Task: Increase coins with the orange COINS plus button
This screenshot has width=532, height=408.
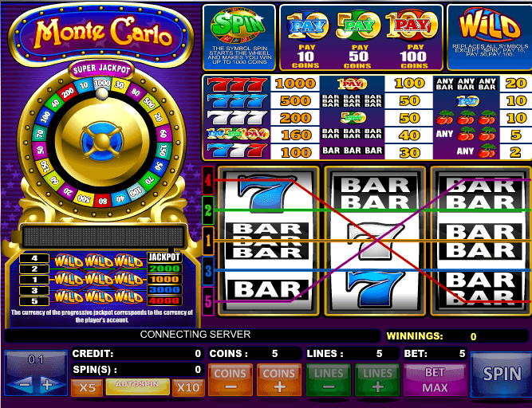Action: click(x=279, y=380)
